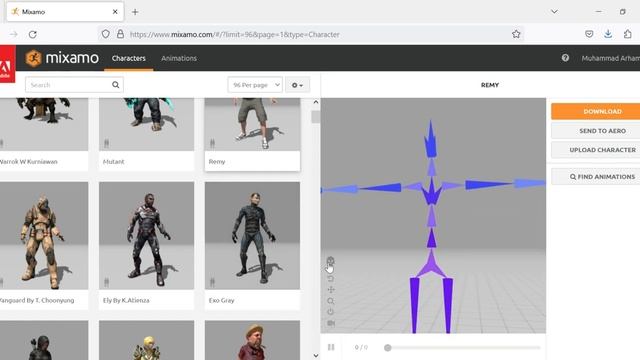Screen dimensions: 640x360
Task: Click the scroll down arrow of character list
Action: (316, 356)
